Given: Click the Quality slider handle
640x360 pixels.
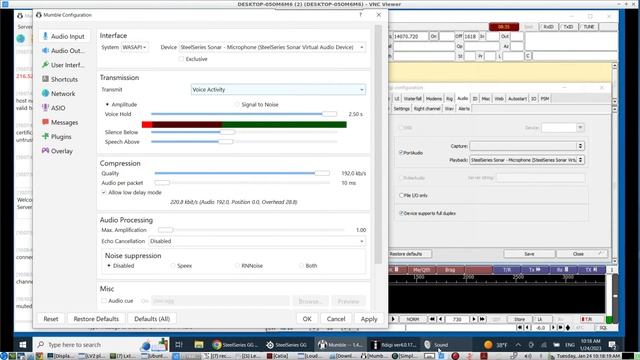Looking at the screenshot, I should point(322,173).
